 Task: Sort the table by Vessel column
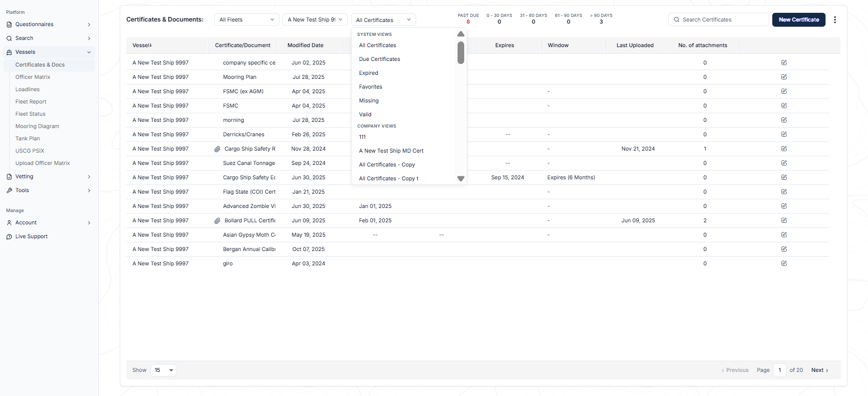(x=142, y=45)
